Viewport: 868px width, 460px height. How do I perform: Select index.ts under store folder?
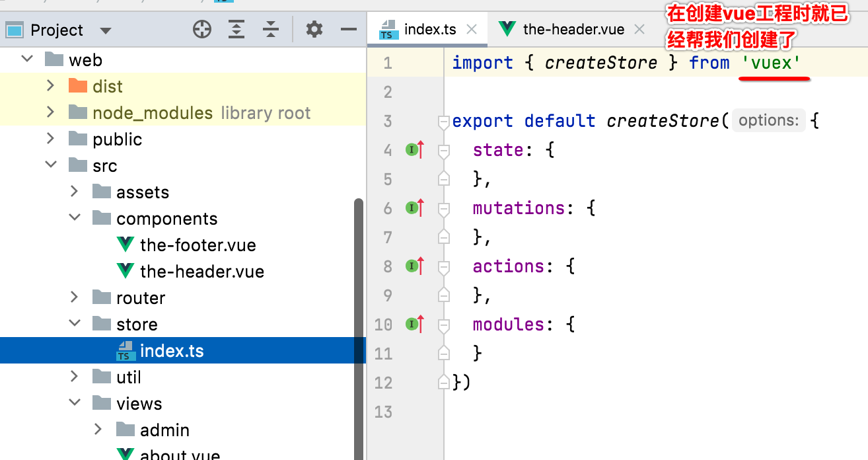point(182,350)
